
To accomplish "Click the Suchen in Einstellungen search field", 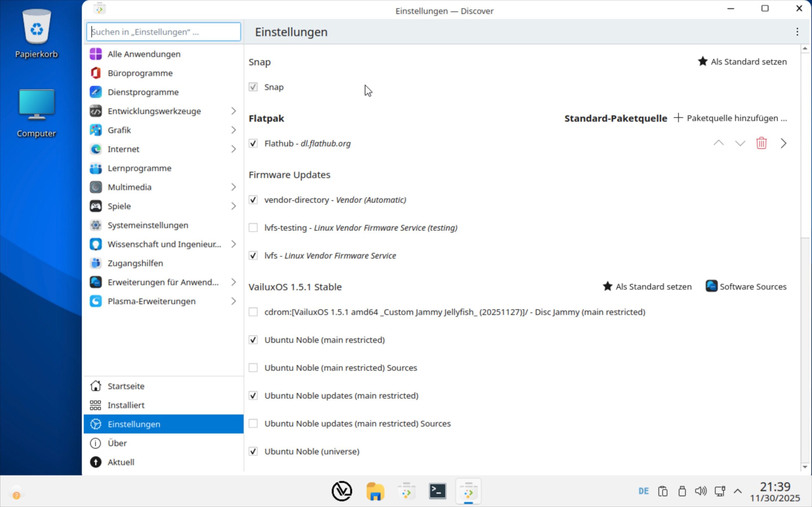I will coord(163,32).
